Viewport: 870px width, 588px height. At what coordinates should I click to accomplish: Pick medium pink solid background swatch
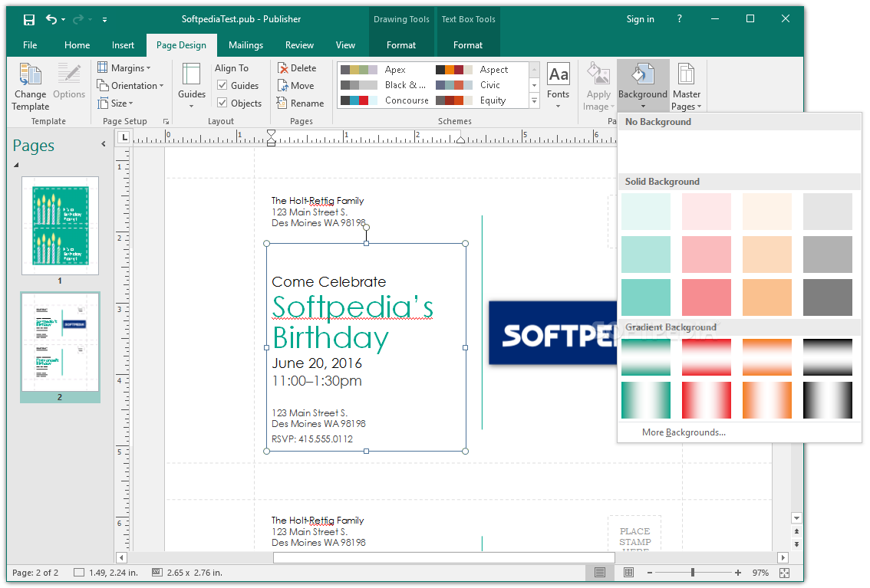[x=707, y=255]
